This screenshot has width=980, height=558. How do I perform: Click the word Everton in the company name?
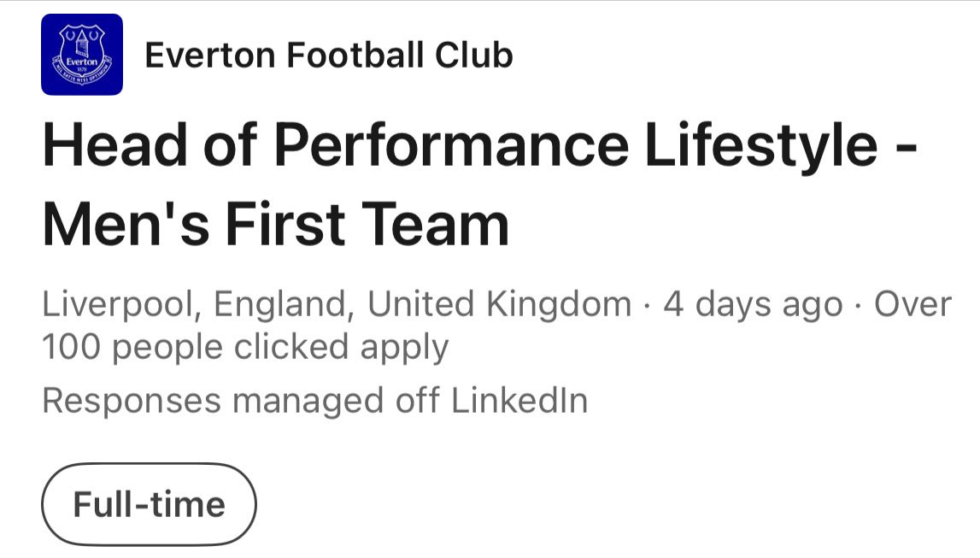point(210,55)
